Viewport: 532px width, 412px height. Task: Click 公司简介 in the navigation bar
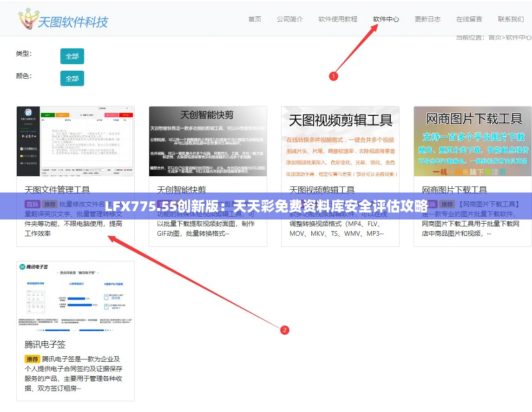tap(290, 19)
